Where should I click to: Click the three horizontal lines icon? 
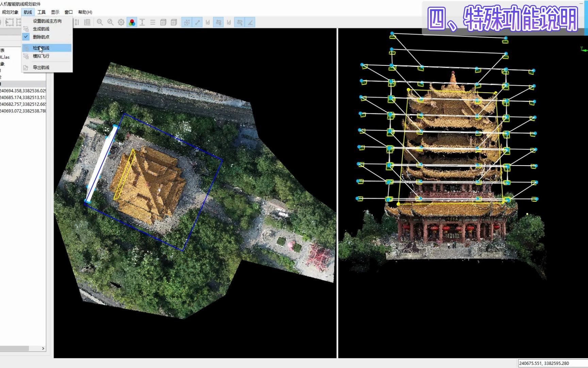pos(153,22)
